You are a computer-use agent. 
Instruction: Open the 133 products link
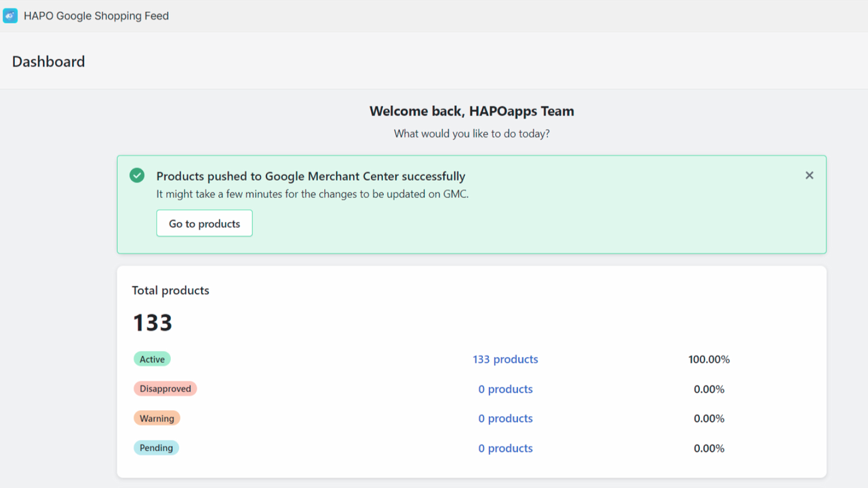(x=505, y=359)
